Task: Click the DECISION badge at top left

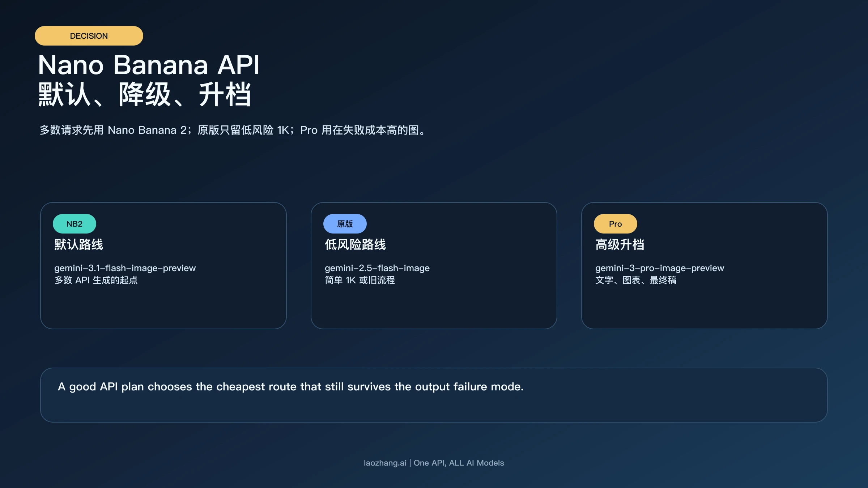Action: (88, 35)
